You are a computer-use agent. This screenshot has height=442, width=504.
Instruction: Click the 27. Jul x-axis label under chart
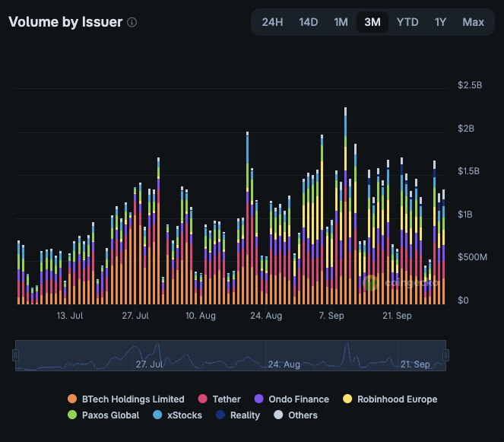pos(135,316)
